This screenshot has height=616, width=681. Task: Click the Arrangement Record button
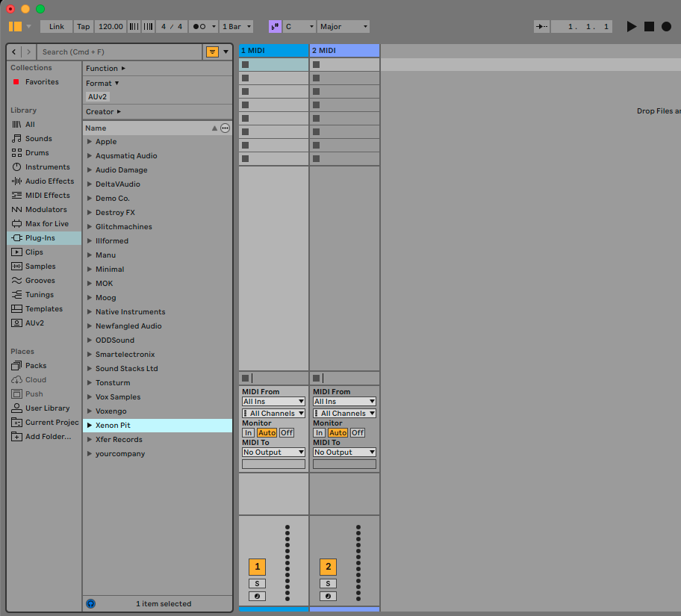(x=666, y=26)
